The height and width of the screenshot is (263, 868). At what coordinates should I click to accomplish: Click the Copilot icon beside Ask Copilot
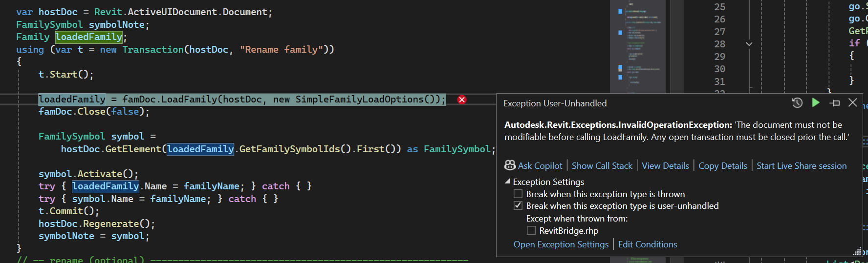pyautogui.click(x=510, y=165)
